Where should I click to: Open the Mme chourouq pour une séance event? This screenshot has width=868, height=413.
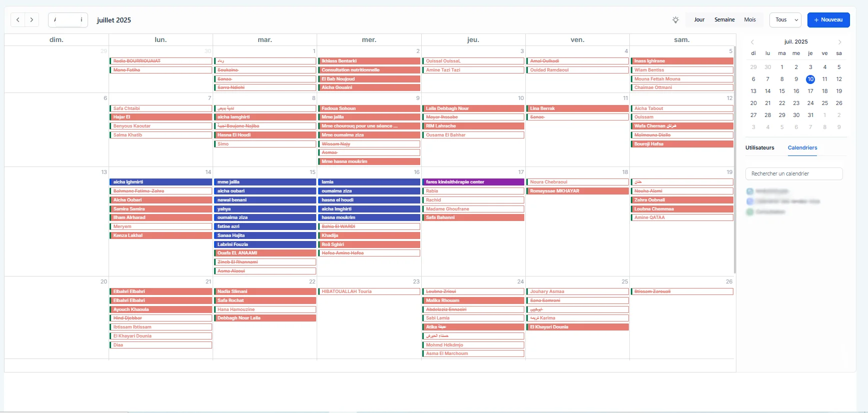(369, 126)
